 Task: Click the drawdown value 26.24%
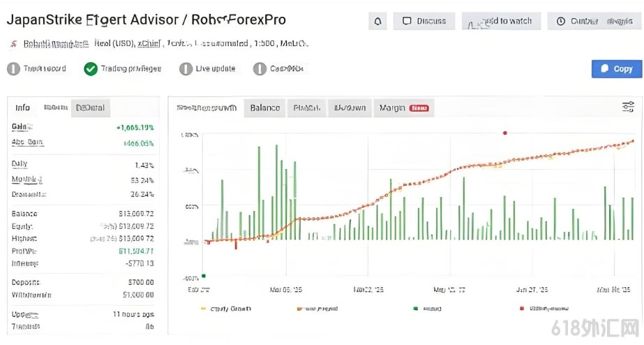pyautogui.click(x=142, y=194)
